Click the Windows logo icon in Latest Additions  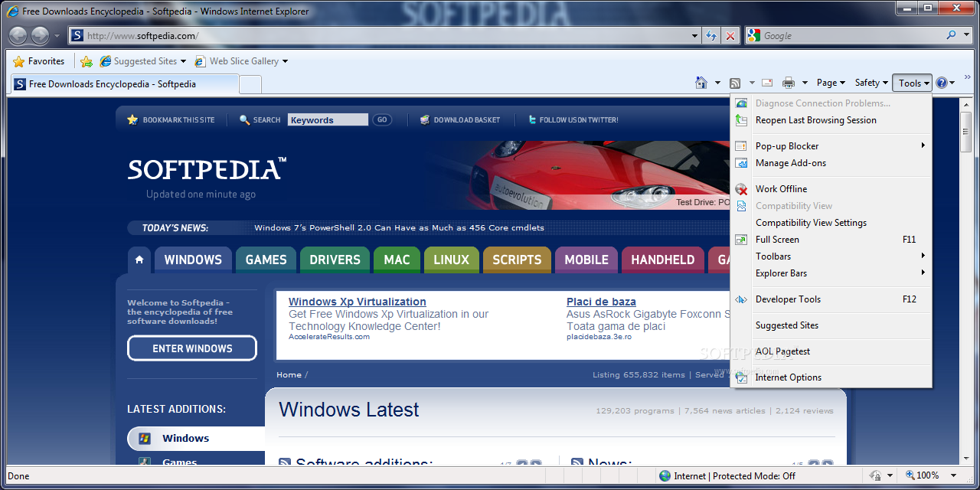pyautogui.click(x=144, y=439)
